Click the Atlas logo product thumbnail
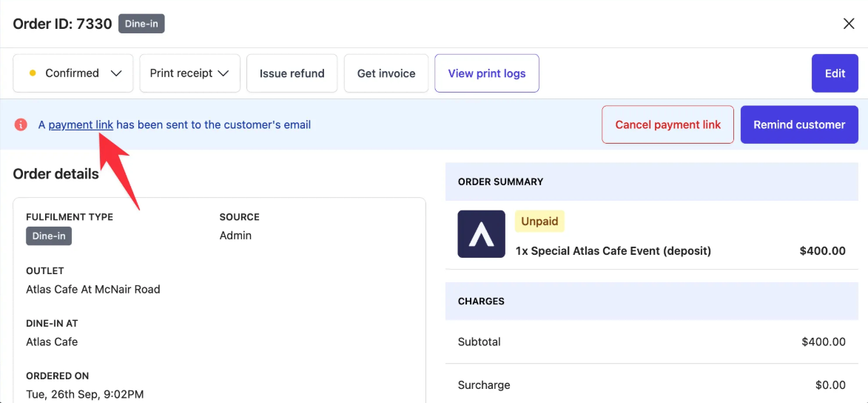The width and height of the screenshot is (868, 403). point(481,234)
